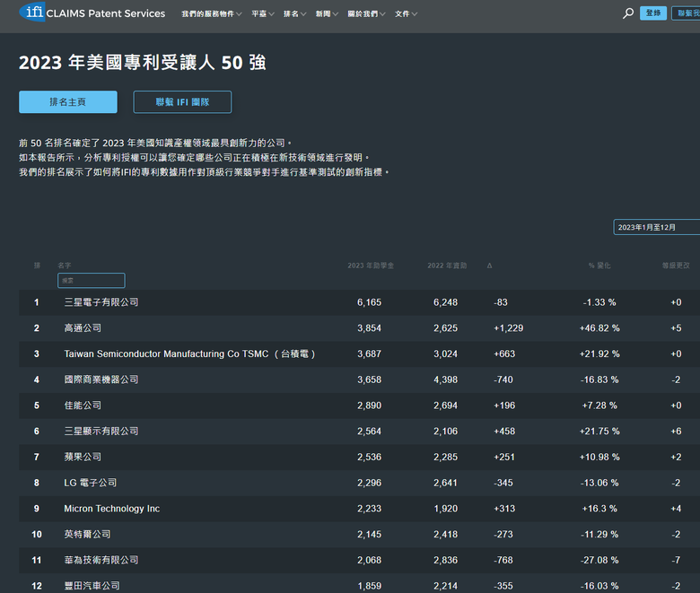Select 豐田汽車公司 row name
The image size is (700, 593).
coord(92,586)
